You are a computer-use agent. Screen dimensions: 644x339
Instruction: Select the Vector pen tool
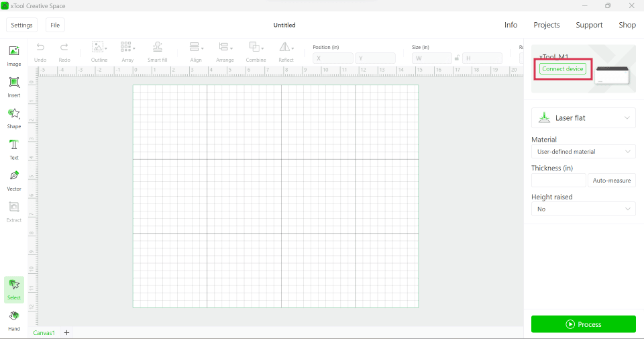pyautogui.click(x=13, y=181)
